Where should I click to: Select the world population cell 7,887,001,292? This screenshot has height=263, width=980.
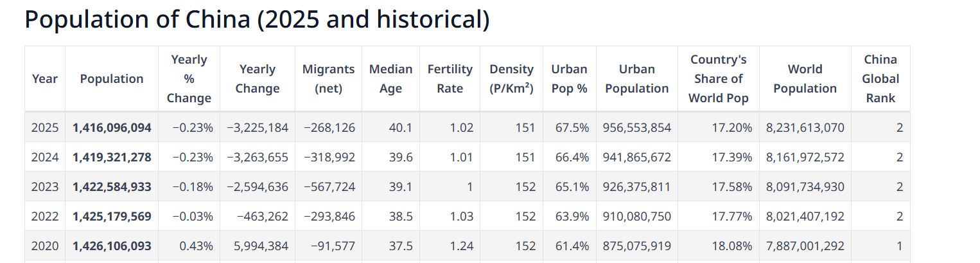(x=805, y=246)
